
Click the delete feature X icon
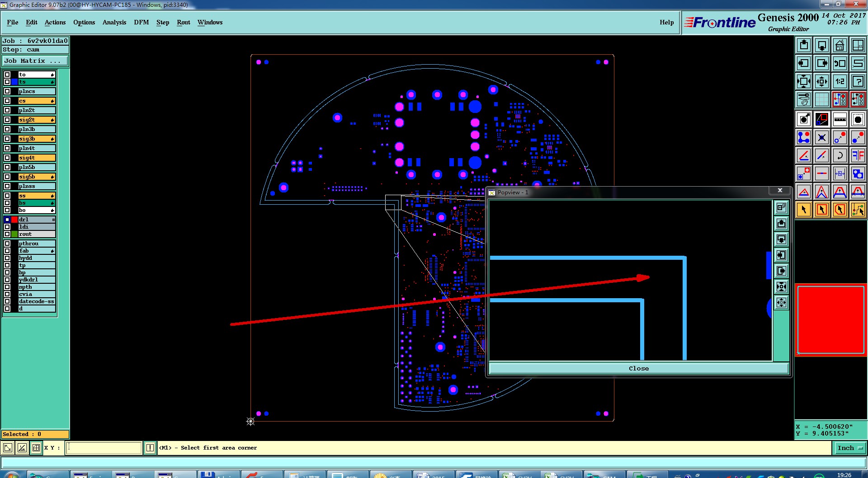pyautogui.click(x=822, y=137)
